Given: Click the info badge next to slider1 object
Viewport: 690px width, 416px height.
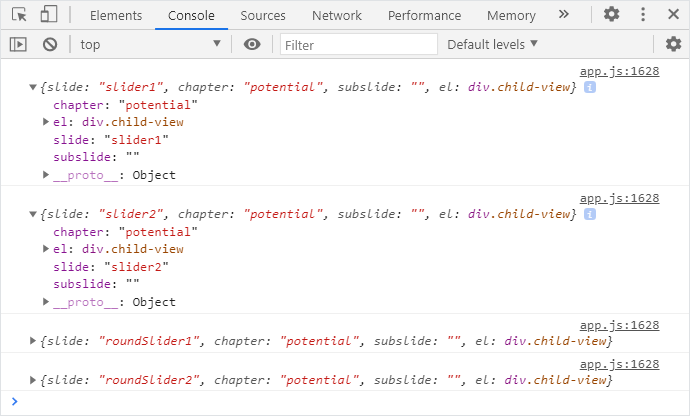Looking at the screenshot, I should coord(590,88).
